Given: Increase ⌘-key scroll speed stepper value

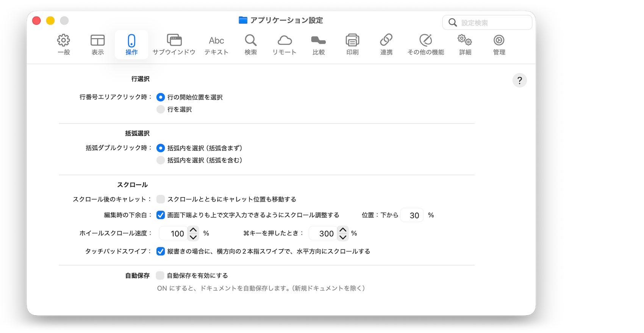Looking at the screenshot, I should click(343, 230).
